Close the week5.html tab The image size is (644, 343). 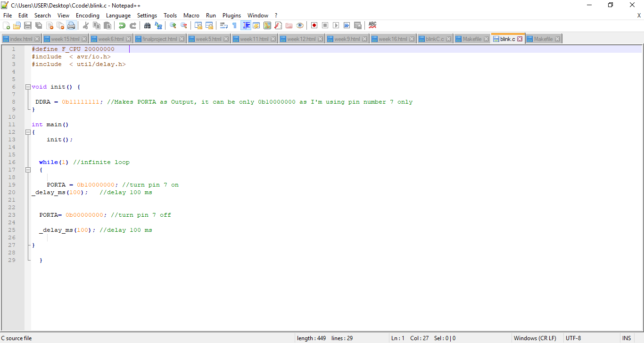pos(226,39)
